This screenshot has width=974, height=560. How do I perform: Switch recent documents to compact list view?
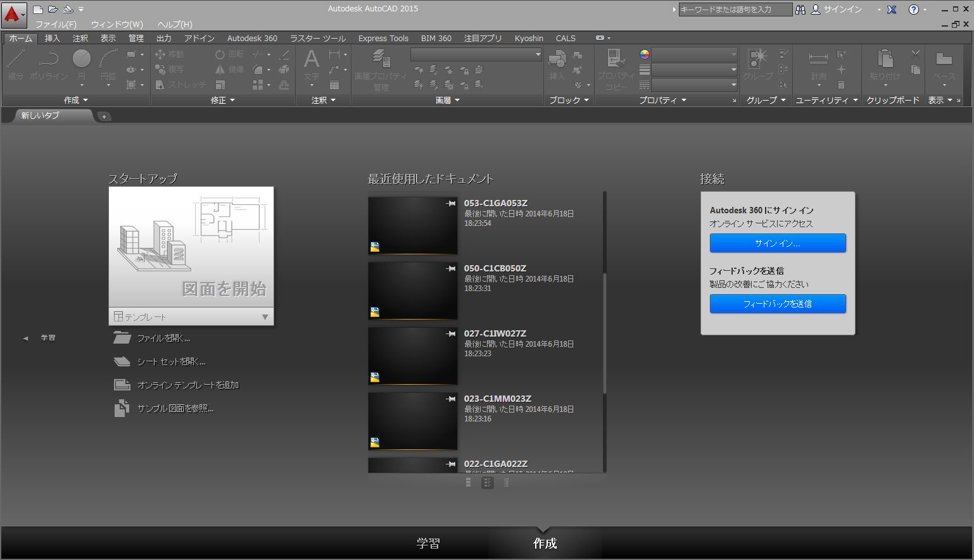506,483
